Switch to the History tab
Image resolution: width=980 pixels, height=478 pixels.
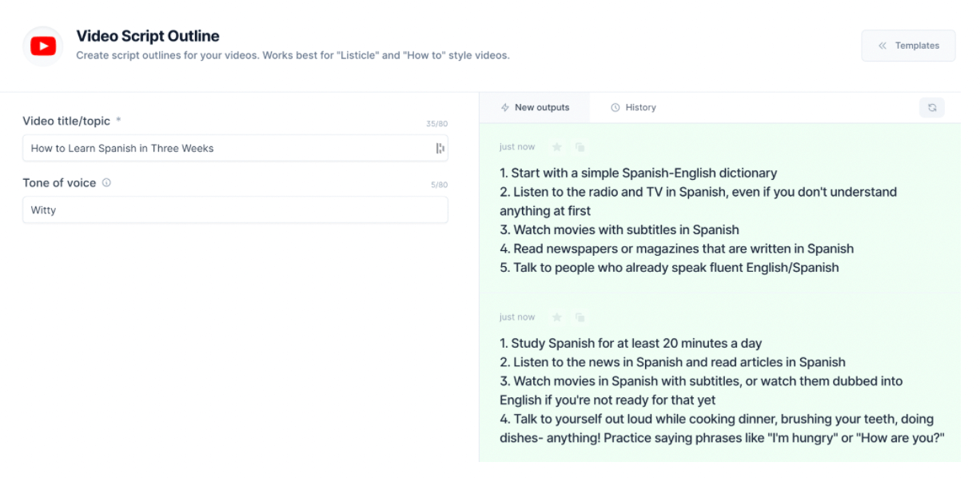(x=633, y=107)
